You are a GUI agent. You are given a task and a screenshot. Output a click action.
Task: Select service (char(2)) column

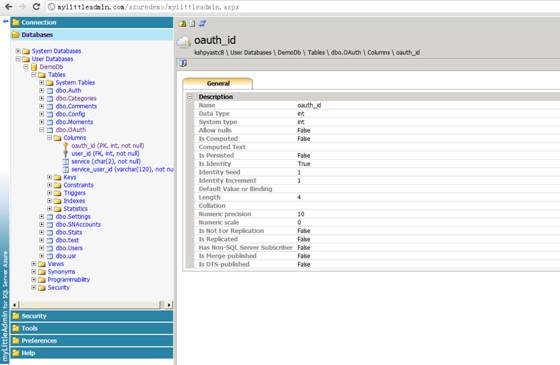pyautogui.click(x=106, y=161)
